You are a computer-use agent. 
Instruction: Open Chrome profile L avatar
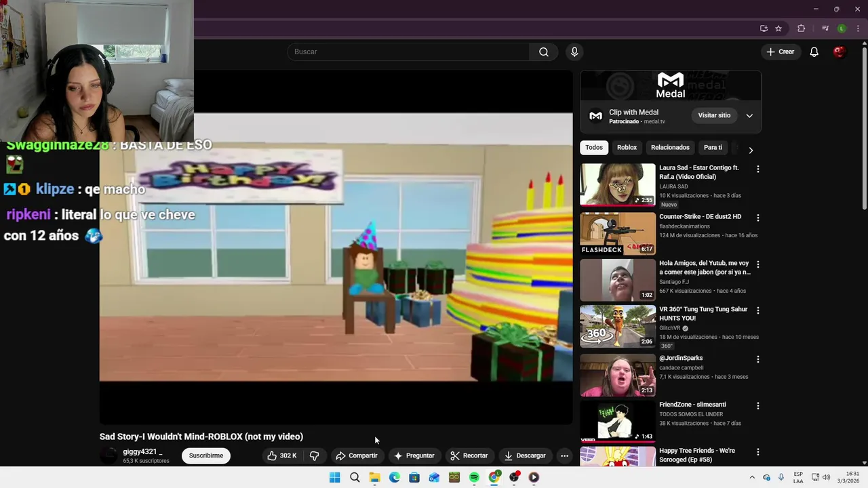point(842,28)
